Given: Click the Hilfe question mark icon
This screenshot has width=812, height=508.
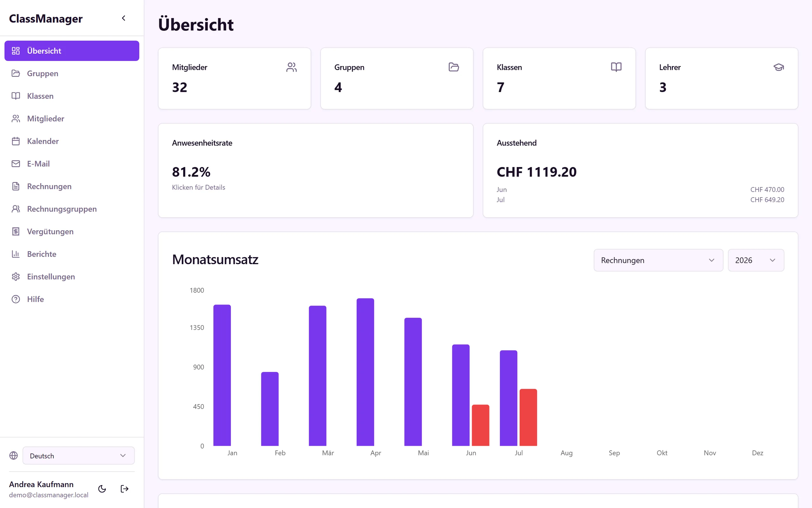Looking at the screenshot, I should click(x=16, y=299).
